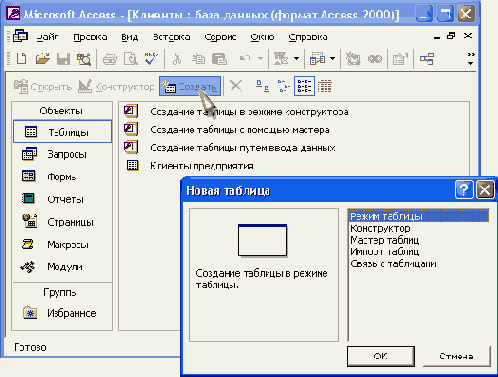Select Конструктор in the dialog list
The image size is (498, 377).
(x=380, y=229)
